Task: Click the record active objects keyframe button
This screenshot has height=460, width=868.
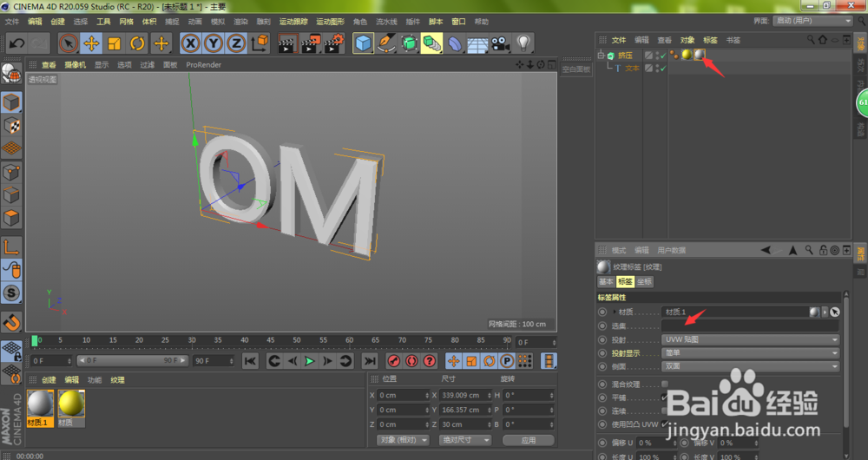Action: (393, 361)
